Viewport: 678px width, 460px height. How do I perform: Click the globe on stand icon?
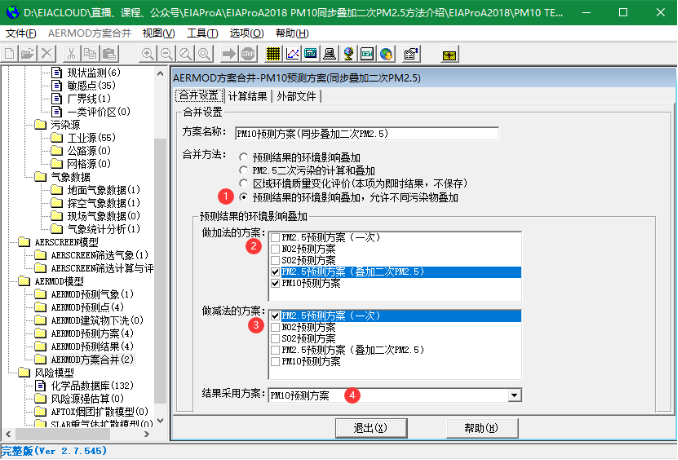point(349,54)
